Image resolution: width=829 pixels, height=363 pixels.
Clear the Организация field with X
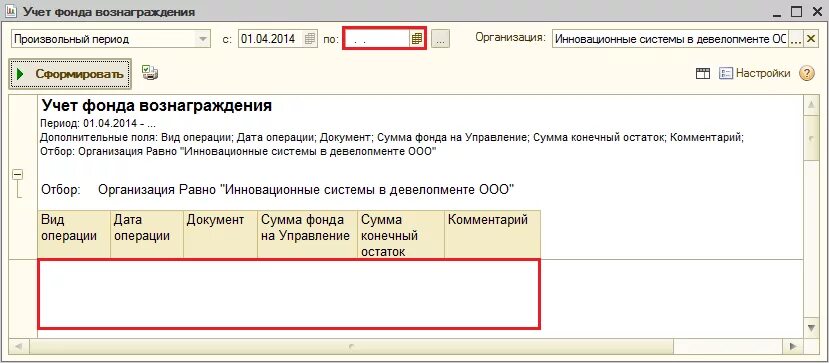pyautogui.click(x=810, y=39)
